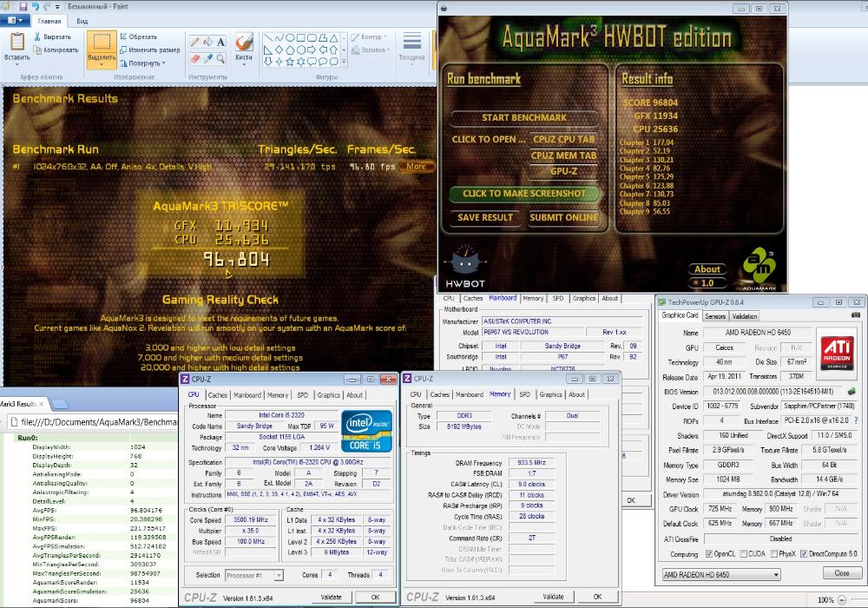This screenshot has width=868, height=608.
Task: Click CPUZ MEM TAB button in AquaMark
Action: click(563, 155)
